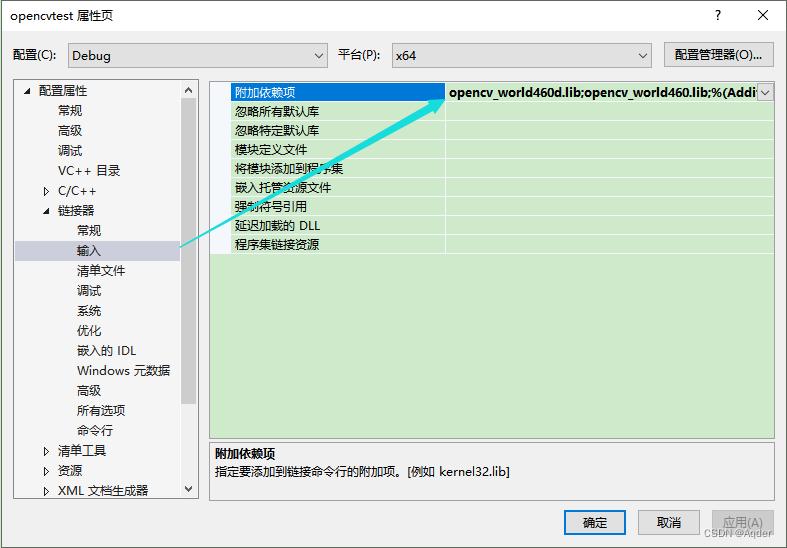The image size is (787, 548).
Task: Expand the 清单工具 tree node
Action: coord(46,451)
